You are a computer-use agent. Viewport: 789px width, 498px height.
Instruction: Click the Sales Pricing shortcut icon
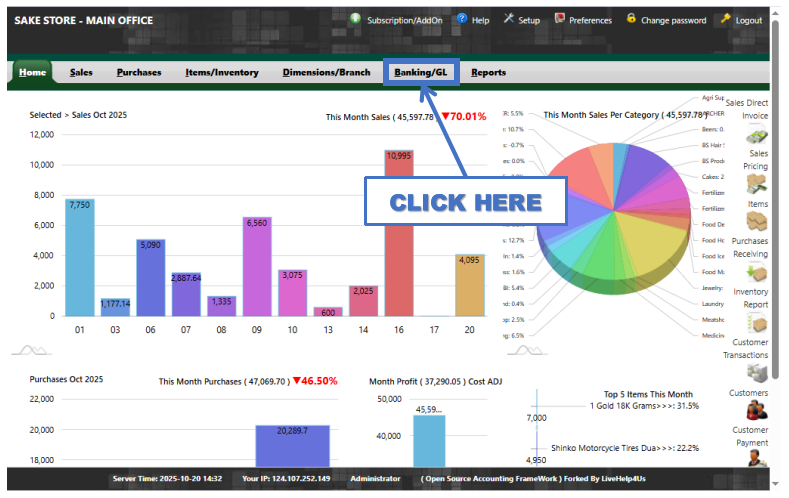click(756, 184)
